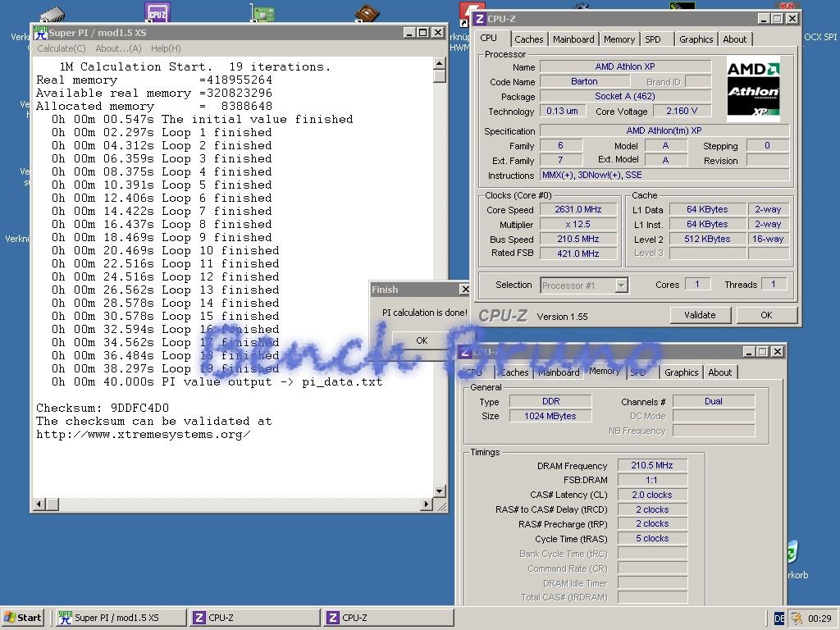Switch to Caches tab in upper CPU-Z
Viewport: 840px width, 630px height.
tap(529, 39)
